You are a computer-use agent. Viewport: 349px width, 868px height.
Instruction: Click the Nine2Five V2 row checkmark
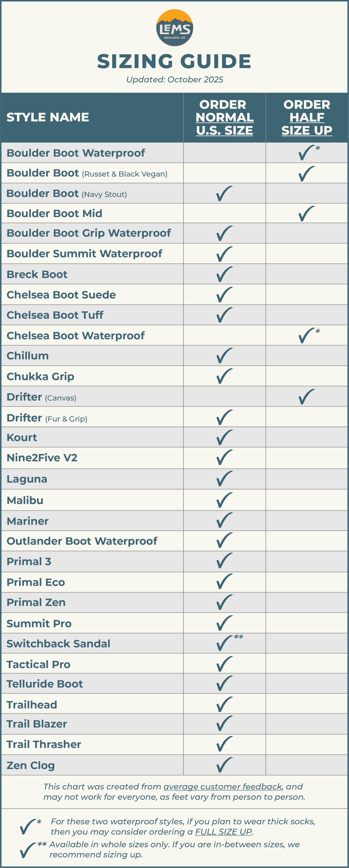225,458
